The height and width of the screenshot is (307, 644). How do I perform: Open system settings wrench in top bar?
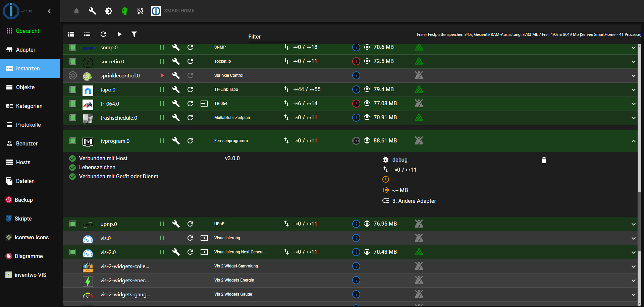click(x=92, y=11)
